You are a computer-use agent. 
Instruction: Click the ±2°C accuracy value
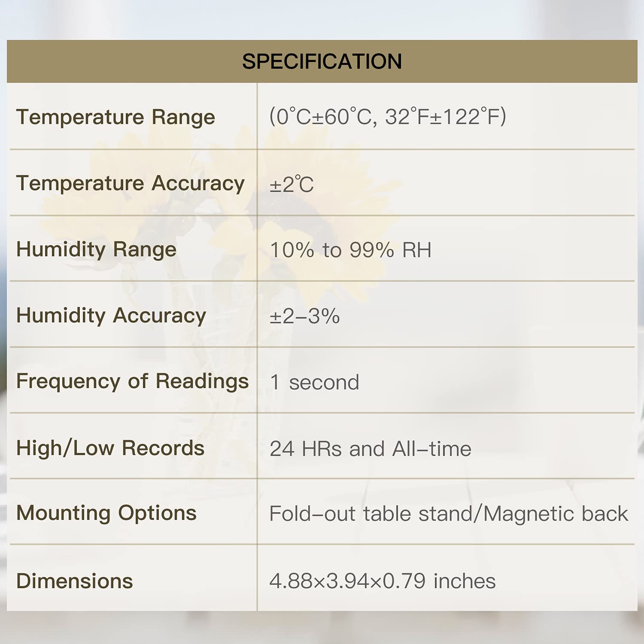(x=292, y=185)
